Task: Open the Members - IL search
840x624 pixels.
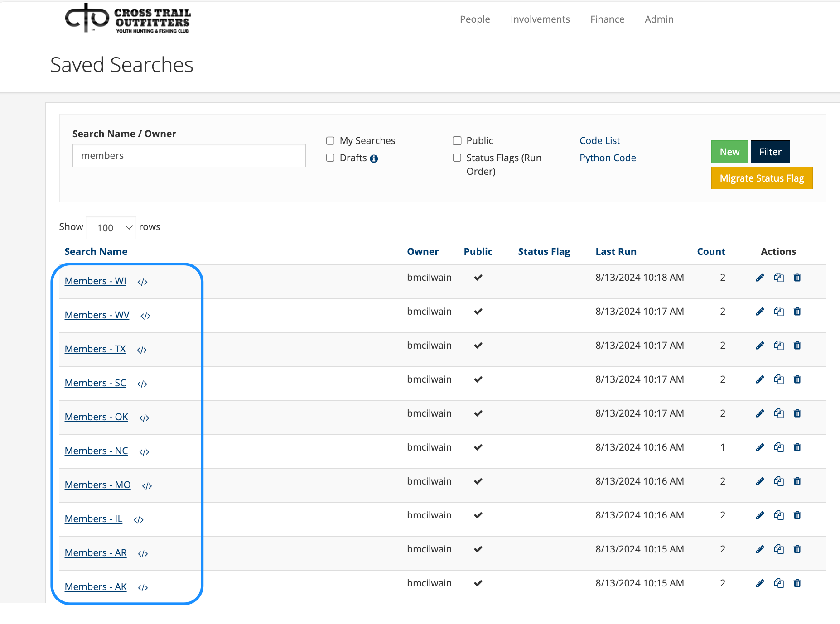Action: [93, 519]
